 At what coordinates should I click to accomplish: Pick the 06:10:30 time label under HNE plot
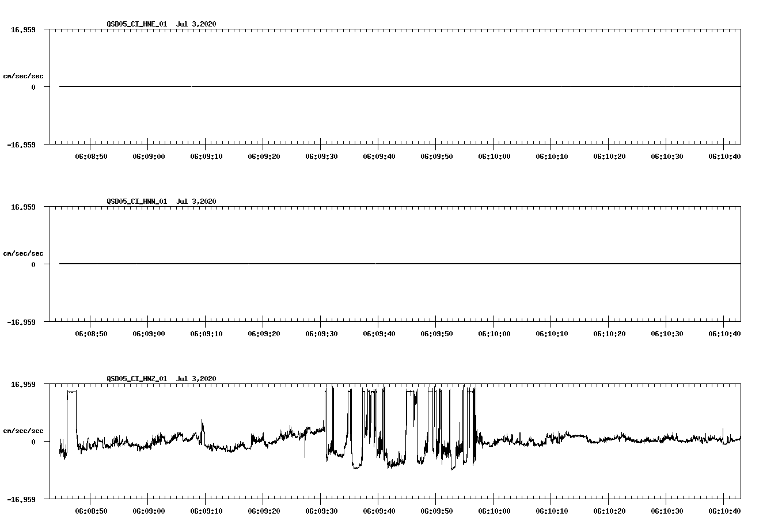(667, 157)
